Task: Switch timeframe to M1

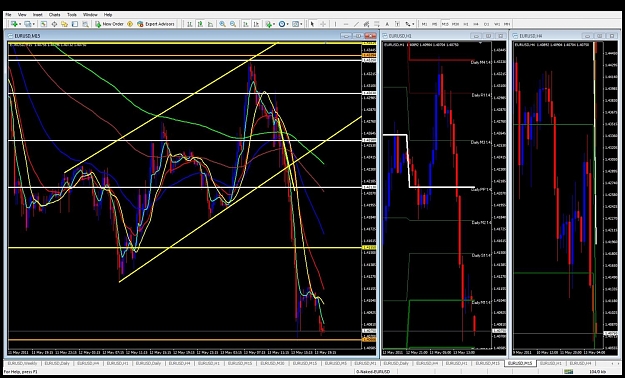Action: 425,24
